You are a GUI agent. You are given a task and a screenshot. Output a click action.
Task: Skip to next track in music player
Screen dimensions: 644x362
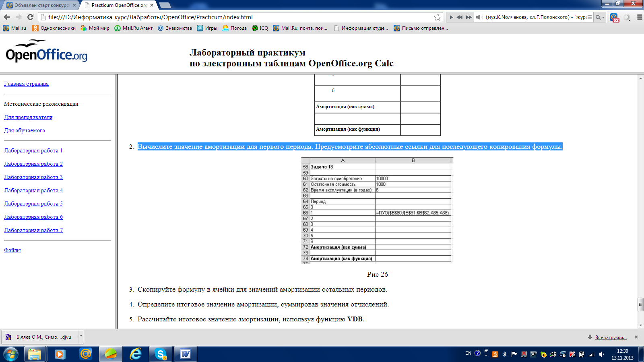(x=469, y=17)
